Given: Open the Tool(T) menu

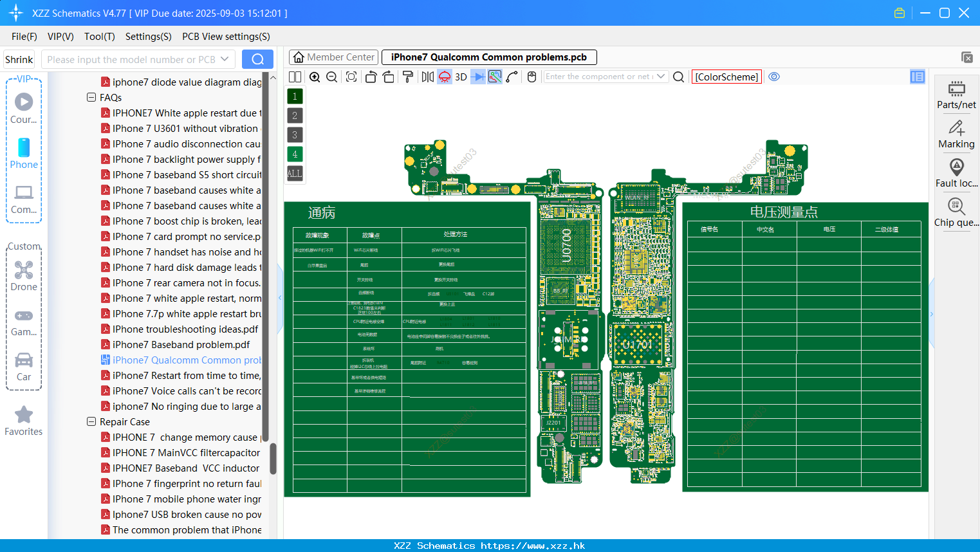Looking at the screenshot, I should [x=100, y=37].
